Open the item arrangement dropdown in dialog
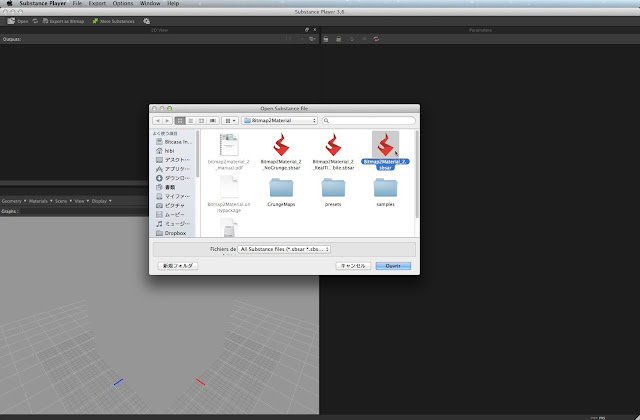This screenshot has height=420, width=640. [x=230, y=121]
